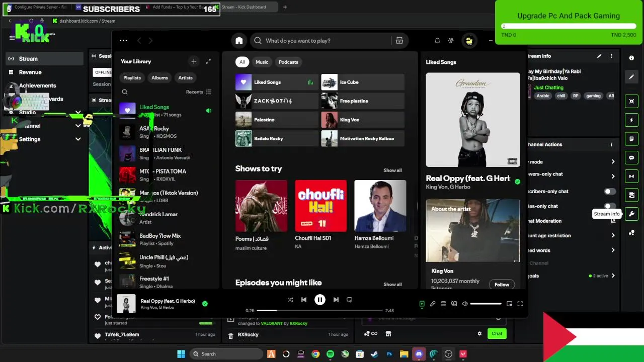Viewport: 644px width, 362px height.
Task: Open Spotify notifications bell
Action: [437, 41]
